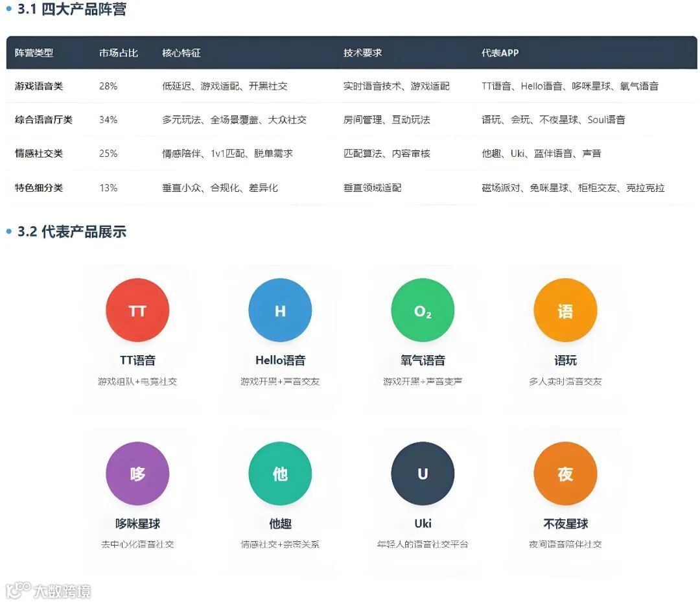The image size is (700, 604).
Task: Click the 游戏组队+电竞社交 description
Action: click(x=137, y=382)
